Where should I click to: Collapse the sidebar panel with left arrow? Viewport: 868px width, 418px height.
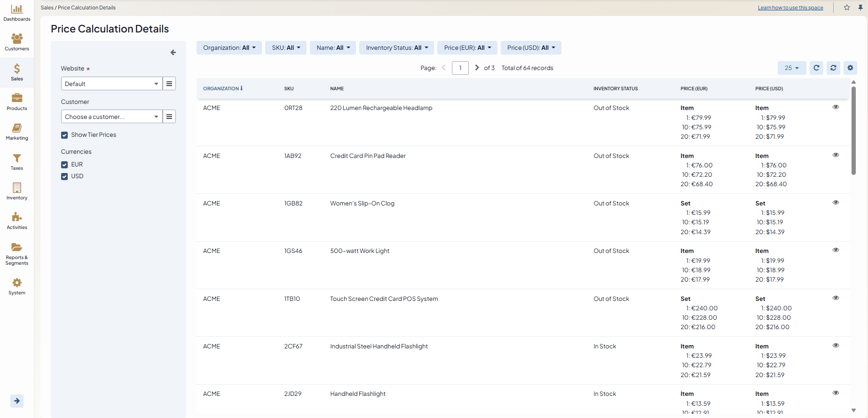(x=173, y=53)
